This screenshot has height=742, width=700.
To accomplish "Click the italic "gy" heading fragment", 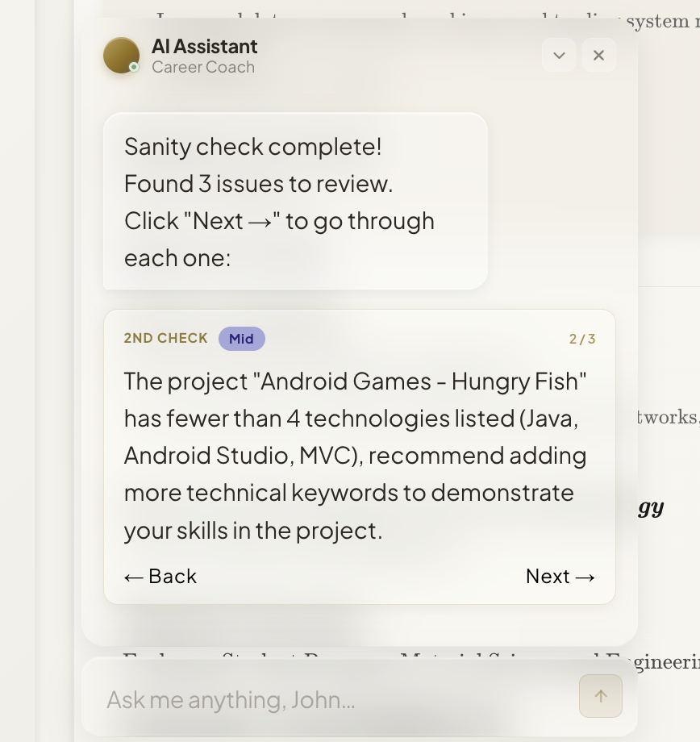I will [x=651, y=508].
